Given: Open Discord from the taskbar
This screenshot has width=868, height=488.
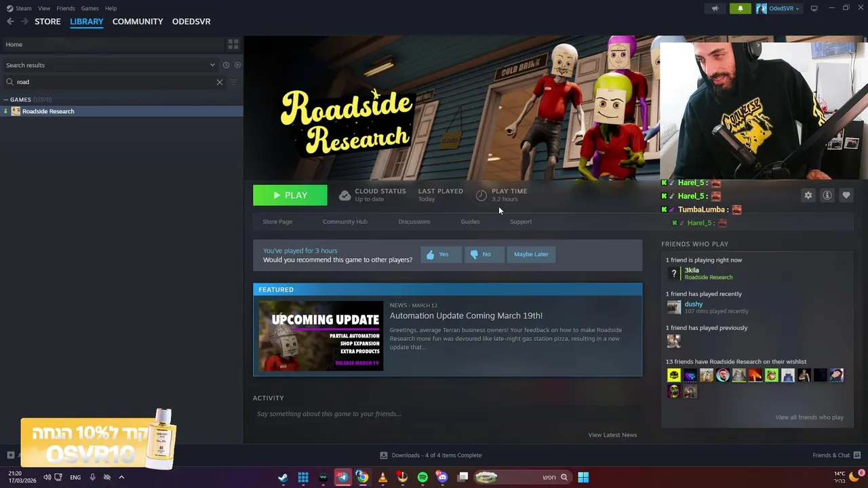Looking at the screenshot, I should click(x=442, y=477).
